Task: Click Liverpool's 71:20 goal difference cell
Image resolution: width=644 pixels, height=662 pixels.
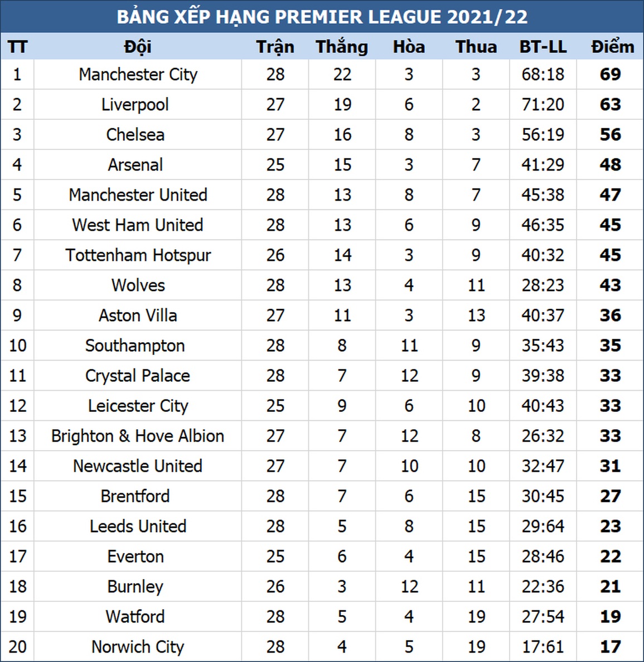Action: [x=543, y=105]
